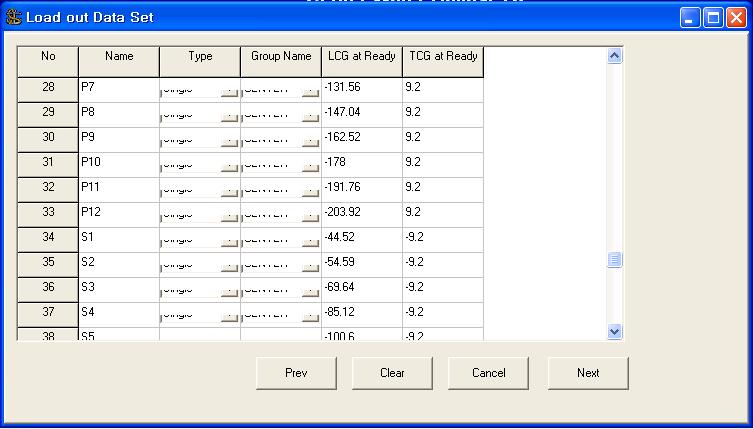
Task: Click the vertical scrollbar thumb
Action: coord(614,260)
